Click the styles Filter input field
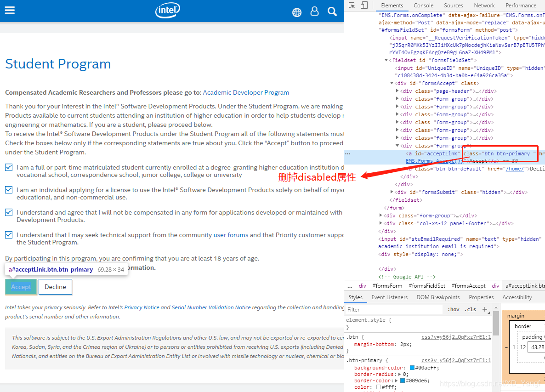545x392 pixels. [394, 309]
